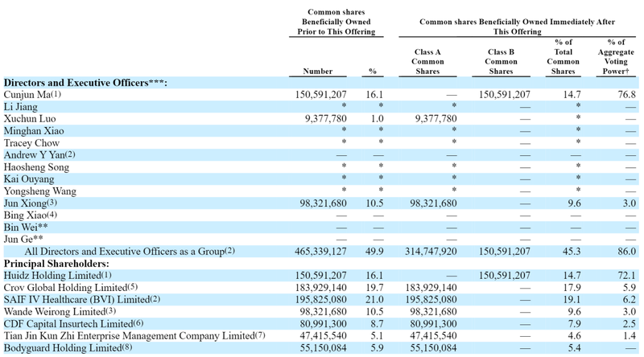Select the Xuchun Luo name cell

tap(30, 119)
